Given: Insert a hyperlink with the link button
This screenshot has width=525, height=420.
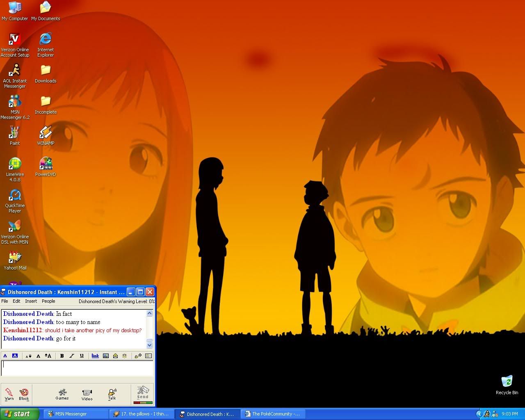Looking at the screenshot, I should 95,356.
